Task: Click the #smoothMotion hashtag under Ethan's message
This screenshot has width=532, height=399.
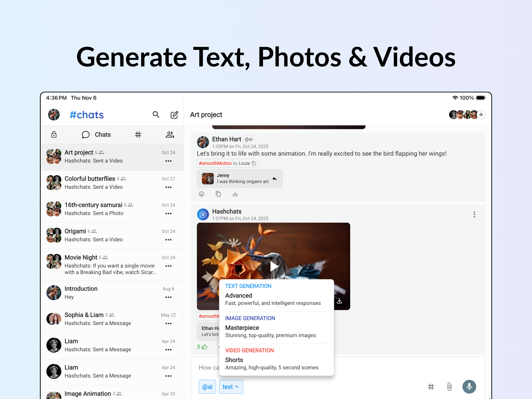Action: (x=215, y=163)
